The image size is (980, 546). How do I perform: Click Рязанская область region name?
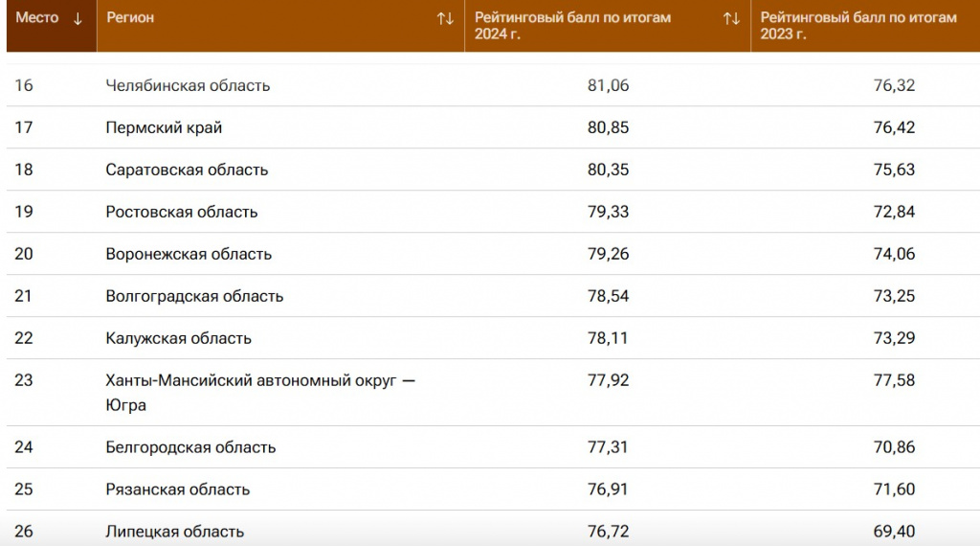coord(177,489)
